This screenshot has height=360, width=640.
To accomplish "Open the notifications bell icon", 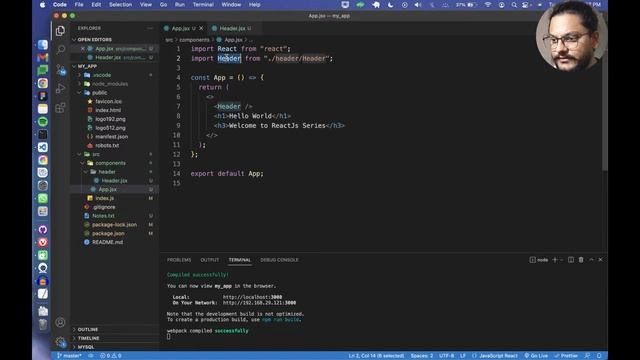I will [x=599, y=356].
